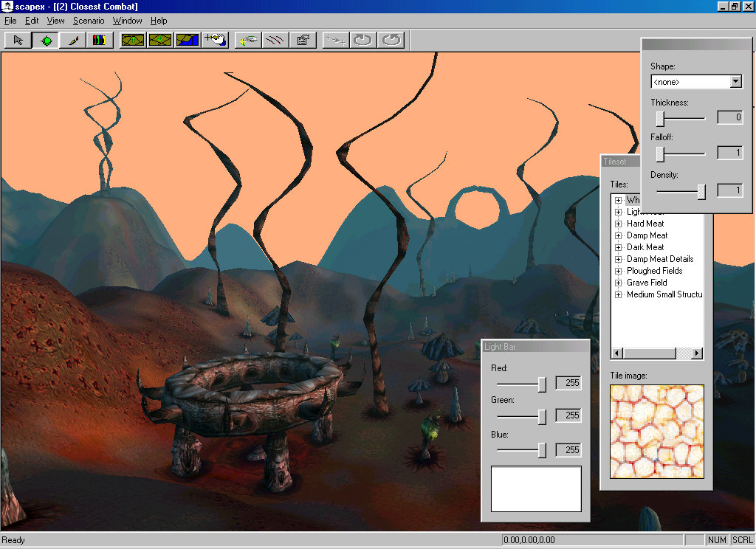Open the Window menu
The height and width of the screenshot is (549, 756).
click(x=127, y=21)
